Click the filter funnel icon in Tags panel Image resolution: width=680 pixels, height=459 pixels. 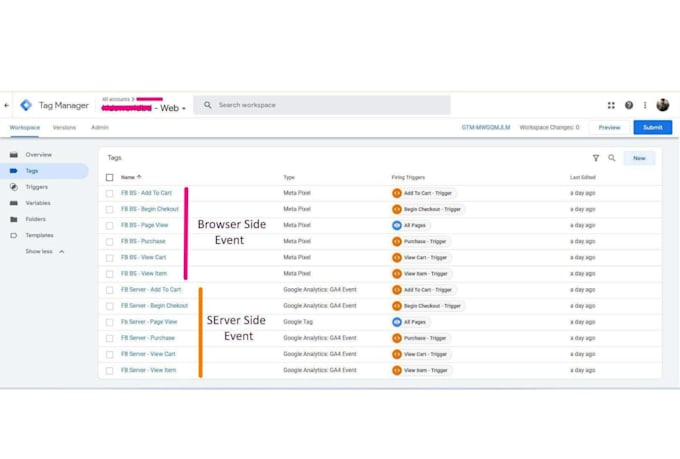point(596,158)
